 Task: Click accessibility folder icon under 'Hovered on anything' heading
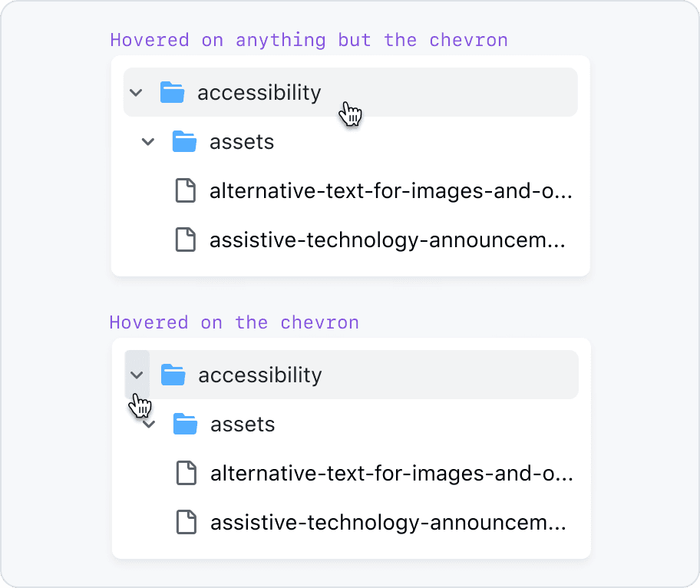pos(173,93)
